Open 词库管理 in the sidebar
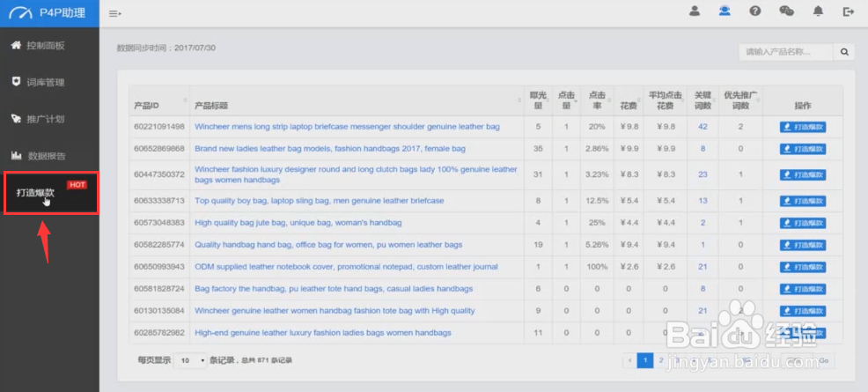Screen dimensions: 868x392 point(45,83)
